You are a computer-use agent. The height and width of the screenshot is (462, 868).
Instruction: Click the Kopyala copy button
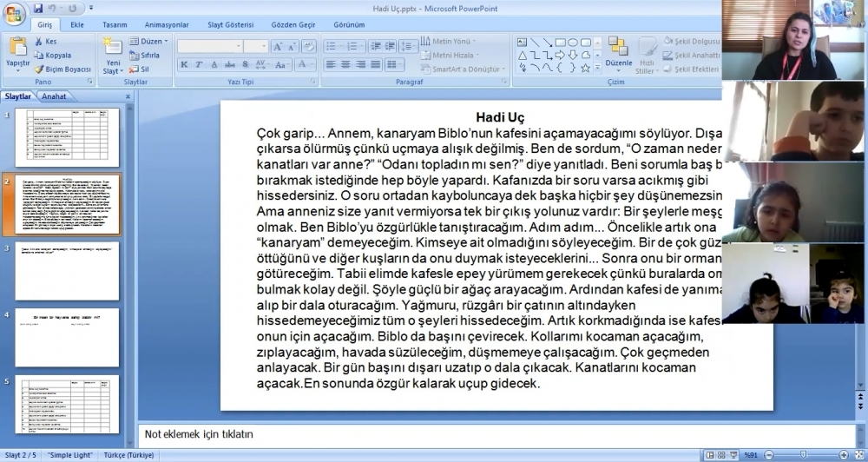(52, 55)
